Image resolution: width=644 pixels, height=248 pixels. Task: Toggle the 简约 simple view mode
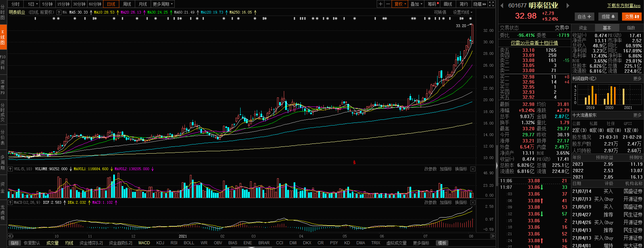[464, 4]
